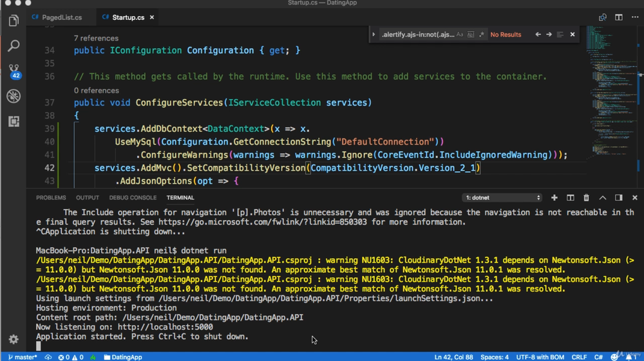Split the editor to the right
The image size is (644, 361).
tap(618, 17)
